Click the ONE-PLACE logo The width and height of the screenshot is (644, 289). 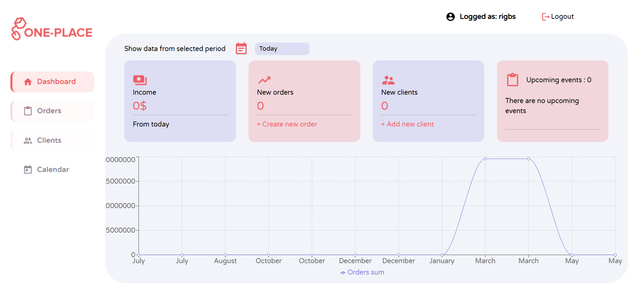52,30
